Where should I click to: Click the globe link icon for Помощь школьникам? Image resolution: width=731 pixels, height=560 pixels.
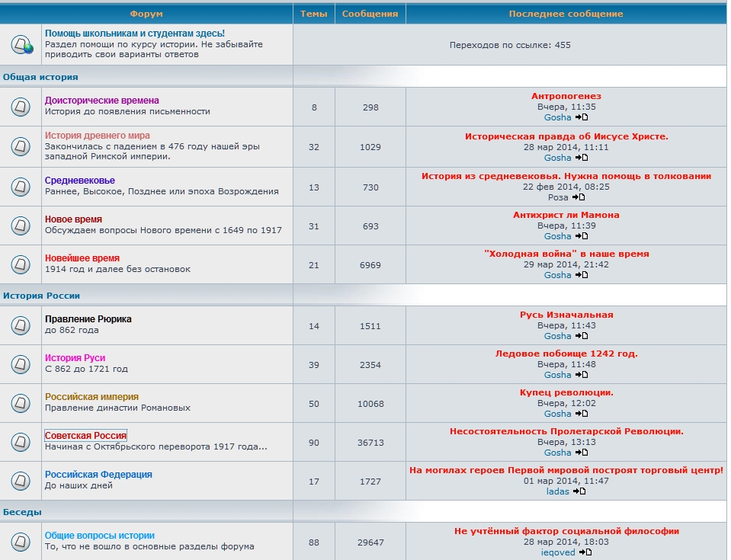[x=22, y=44]
